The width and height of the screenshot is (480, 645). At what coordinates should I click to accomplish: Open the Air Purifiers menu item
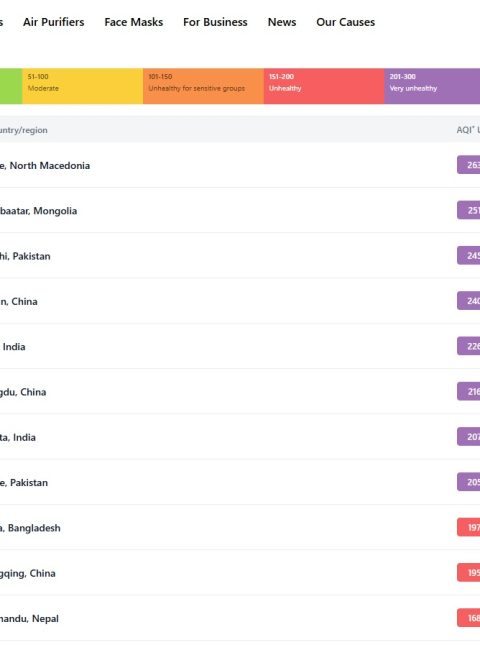pyautogui.click(x=53, y=22)
